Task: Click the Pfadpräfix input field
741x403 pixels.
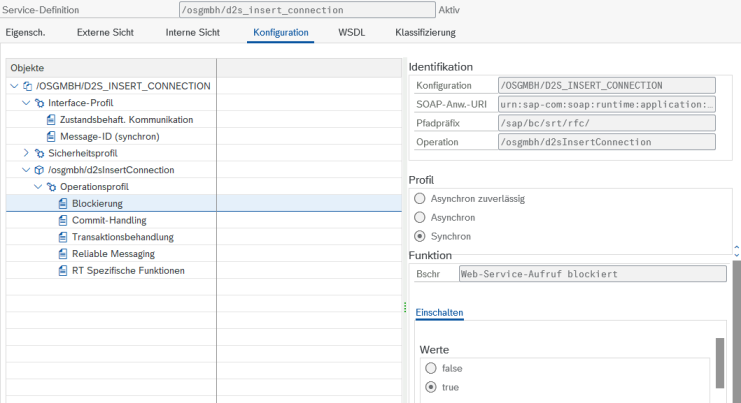Action: [x=606, y=123]
